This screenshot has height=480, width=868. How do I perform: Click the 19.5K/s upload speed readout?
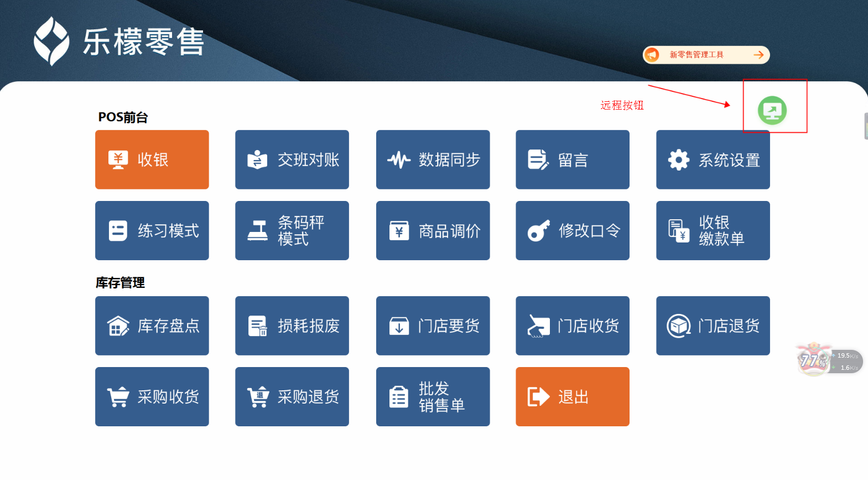[847, 356]
